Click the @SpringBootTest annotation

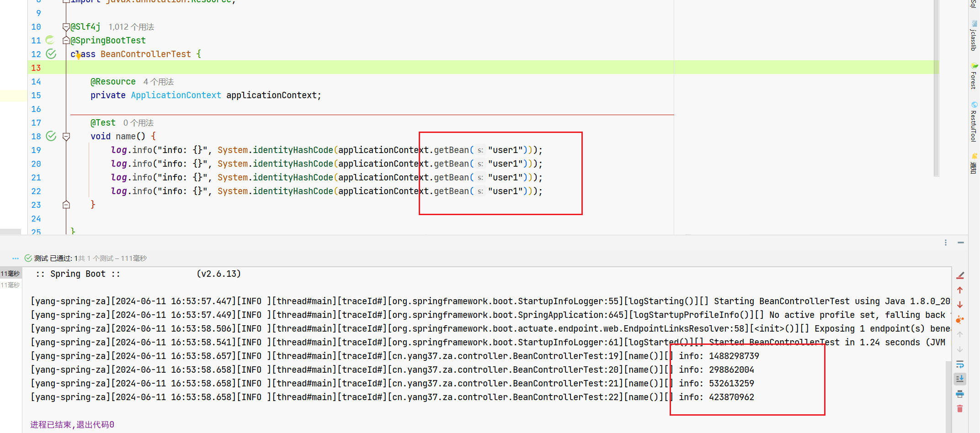[x=108, y=40]
